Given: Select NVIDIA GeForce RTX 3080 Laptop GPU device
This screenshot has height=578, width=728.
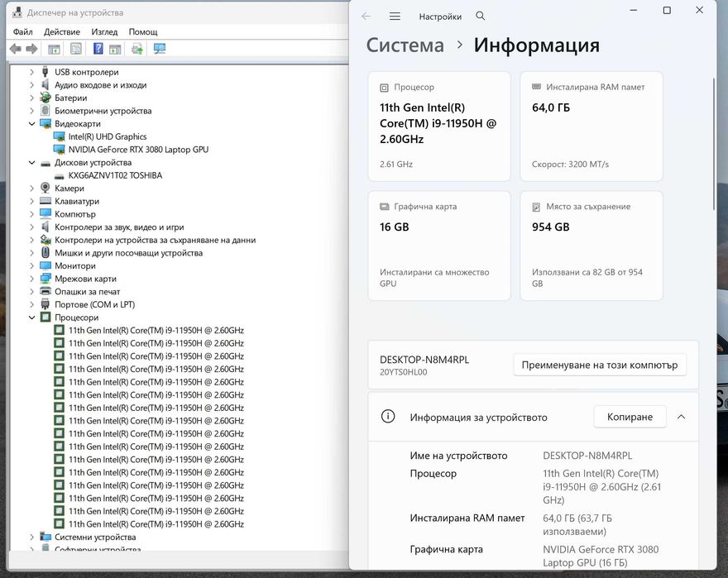Looking at the screenshot, I should 138,150.
